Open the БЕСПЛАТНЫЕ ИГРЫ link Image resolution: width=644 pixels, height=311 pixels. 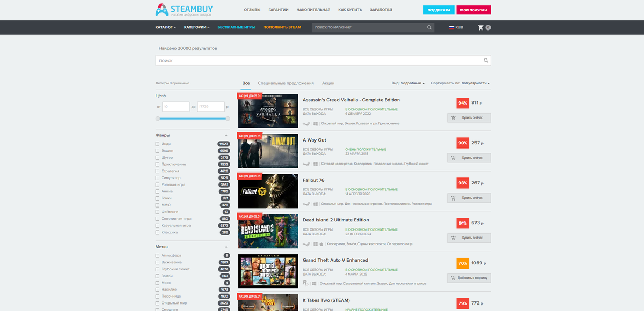pyautogui.click(x=236, y=27)
